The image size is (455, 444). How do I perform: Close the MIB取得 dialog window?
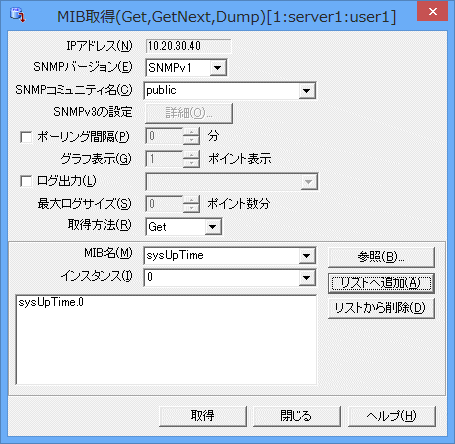click(432, 12)
